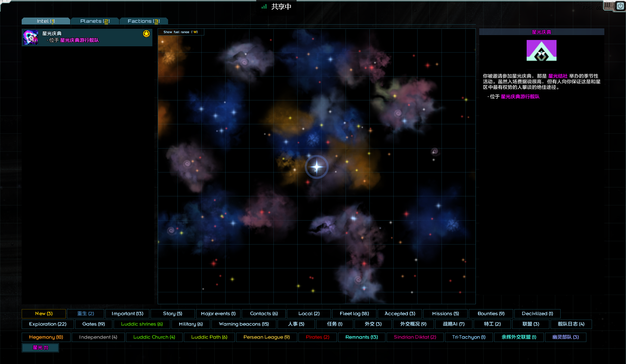Filter by Pirates (2) faction tag
626x364 pixels.
317,337
